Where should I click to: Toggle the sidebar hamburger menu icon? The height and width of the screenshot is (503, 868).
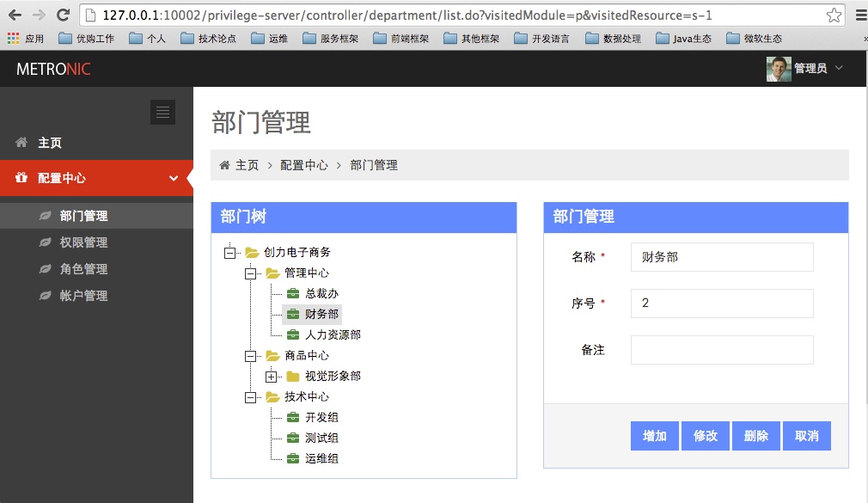(x=162, y=112)
